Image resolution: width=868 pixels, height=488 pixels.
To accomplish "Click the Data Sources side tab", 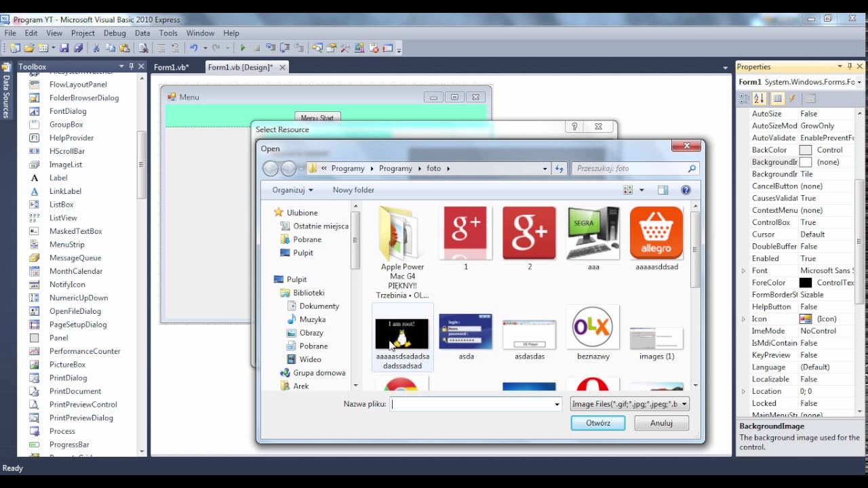I will point(6,91).
